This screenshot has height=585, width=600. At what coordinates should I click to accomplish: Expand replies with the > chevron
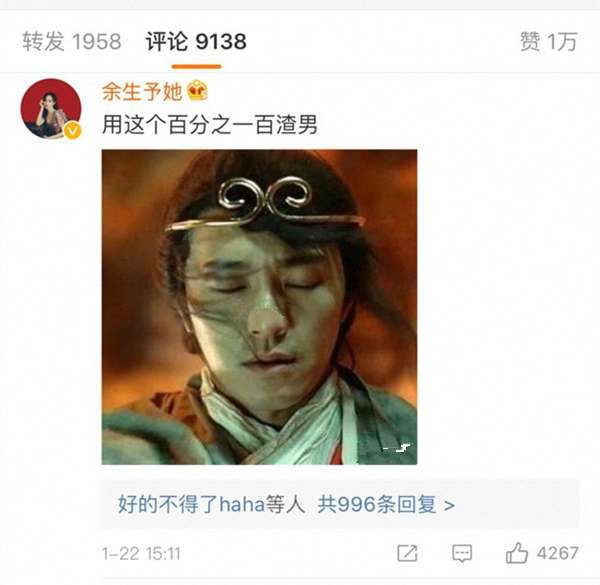449,505
